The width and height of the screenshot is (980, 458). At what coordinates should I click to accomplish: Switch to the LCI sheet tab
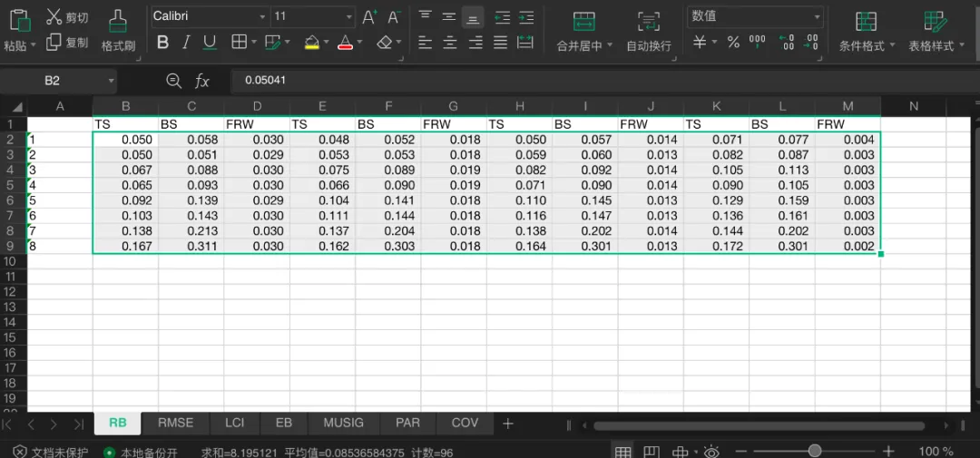point(234,423)
